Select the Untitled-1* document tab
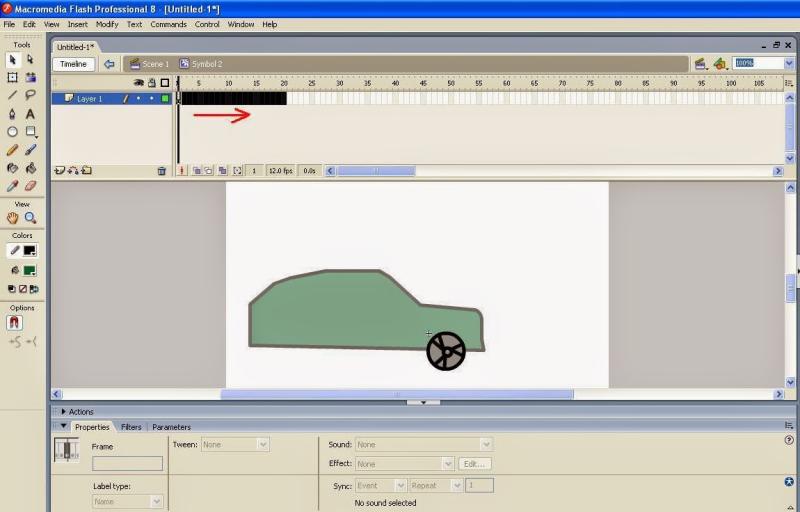This screenshot has height=512, width=800. 76,47
